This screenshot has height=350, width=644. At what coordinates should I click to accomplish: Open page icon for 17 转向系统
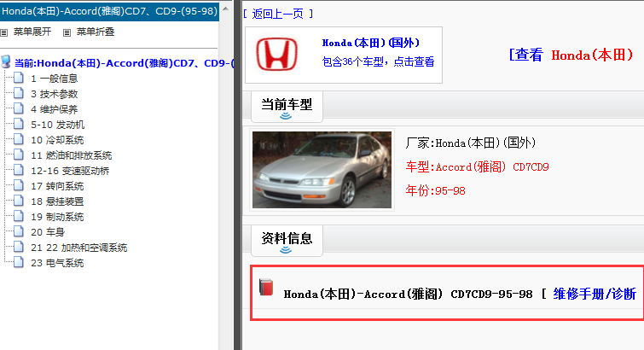[19, 185]
